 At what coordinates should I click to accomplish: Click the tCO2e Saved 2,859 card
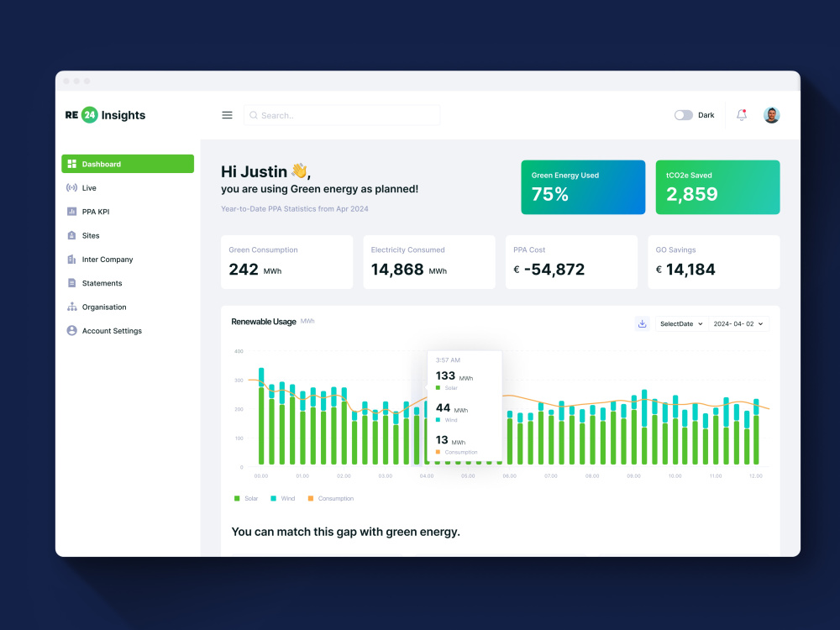[x=718, y=187]
